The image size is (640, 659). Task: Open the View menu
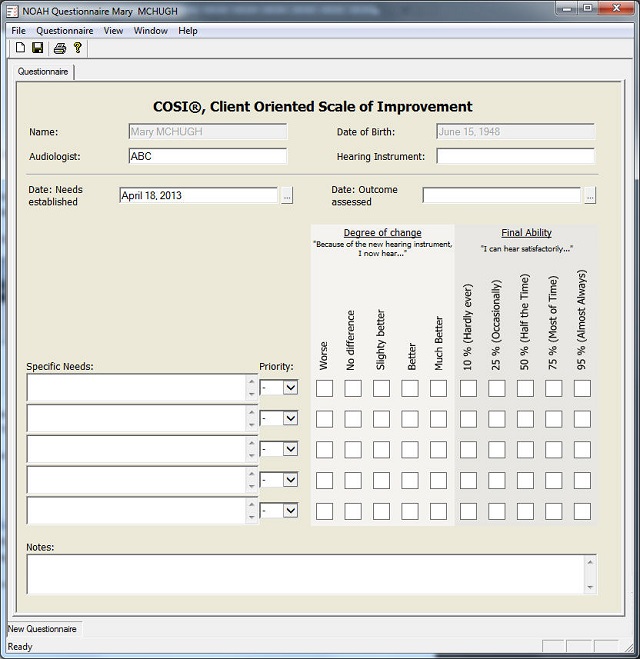[113, 31]
